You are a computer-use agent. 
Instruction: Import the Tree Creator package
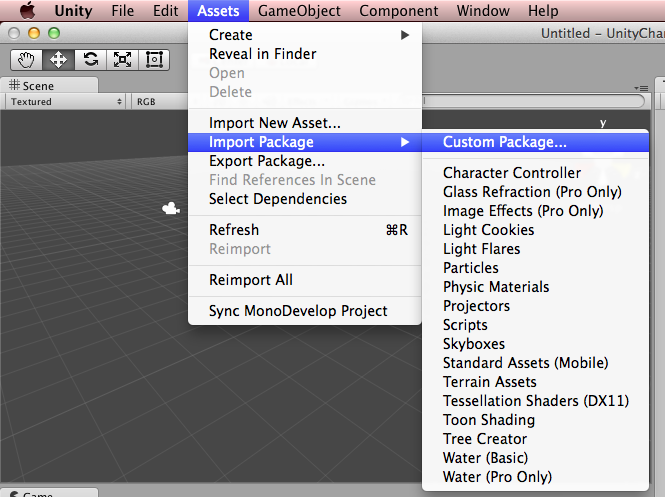pos(535,439)
